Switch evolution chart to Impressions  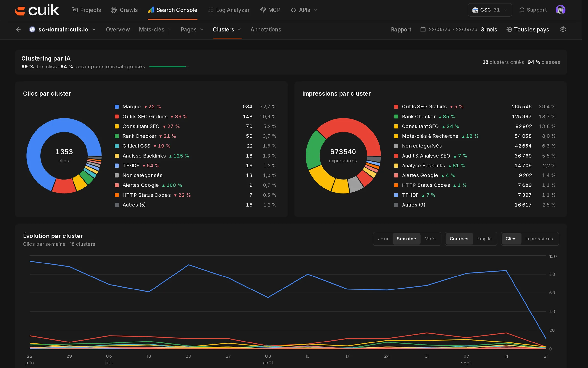(x=539, y=239)
